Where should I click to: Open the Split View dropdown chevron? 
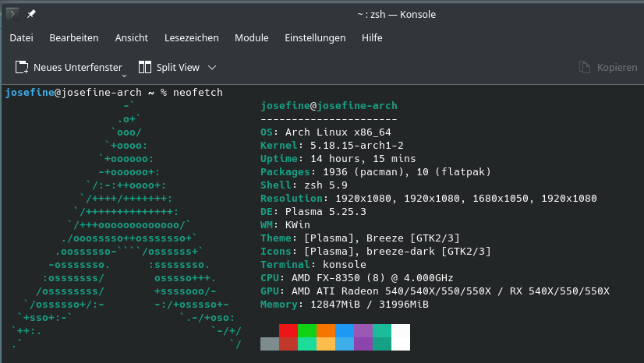(212, 67)
